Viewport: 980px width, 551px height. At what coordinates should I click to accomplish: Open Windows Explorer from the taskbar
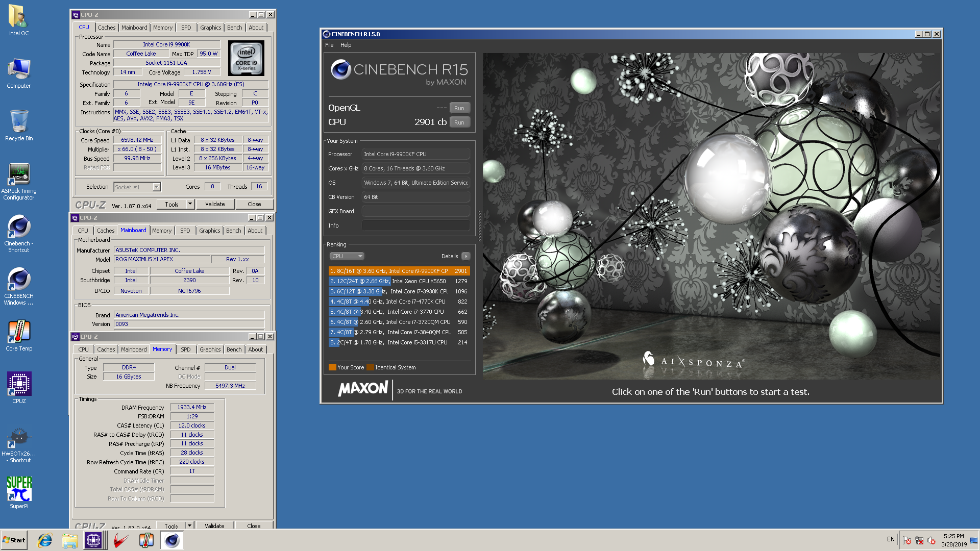[70, 540]
